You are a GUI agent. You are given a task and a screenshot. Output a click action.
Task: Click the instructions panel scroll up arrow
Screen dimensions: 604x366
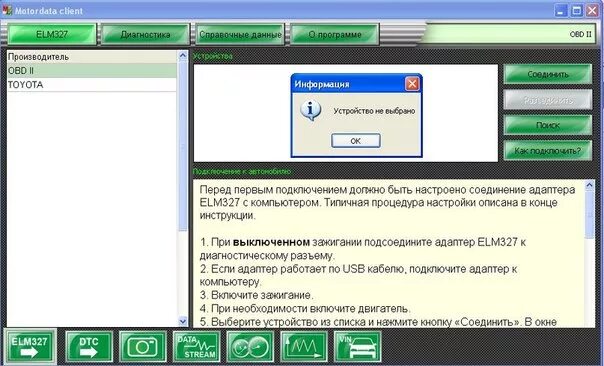pos(589,185)
